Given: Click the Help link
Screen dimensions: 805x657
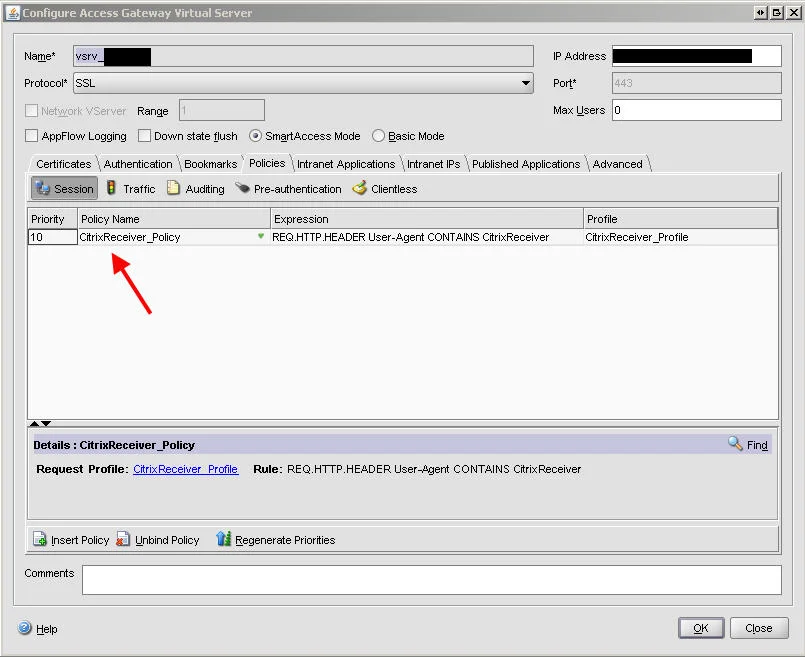Looking at the screenshot, I should pos(47,629).
